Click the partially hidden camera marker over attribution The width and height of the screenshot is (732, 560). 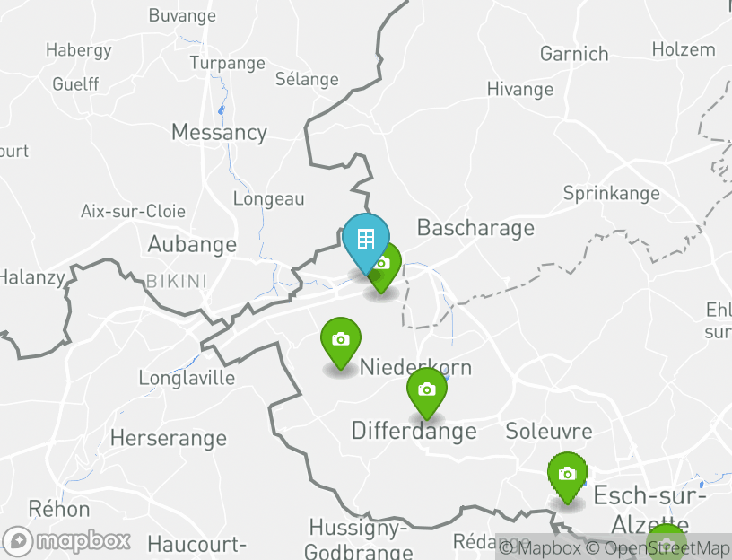click(x=667, y=542)
